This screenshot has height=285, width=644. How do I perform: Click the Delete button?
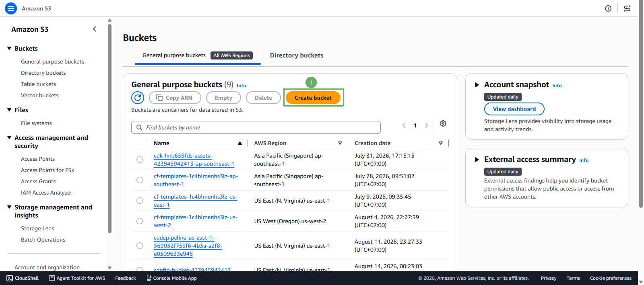tap(263, 98)
